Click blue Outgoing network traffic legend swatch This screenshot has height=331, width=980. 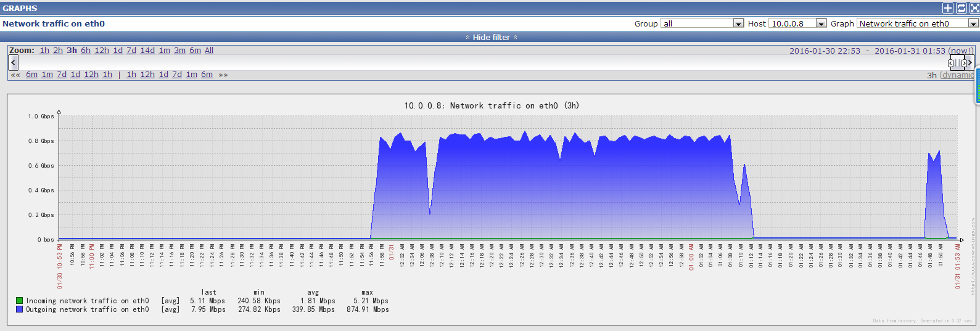click(19, 309)
